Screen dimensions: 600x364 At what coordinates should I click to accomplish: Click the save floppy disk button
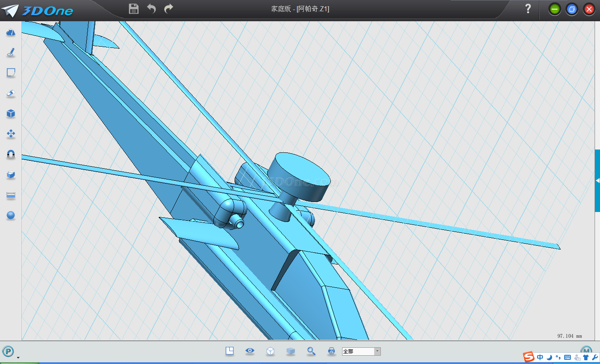(x=134, y=9)
